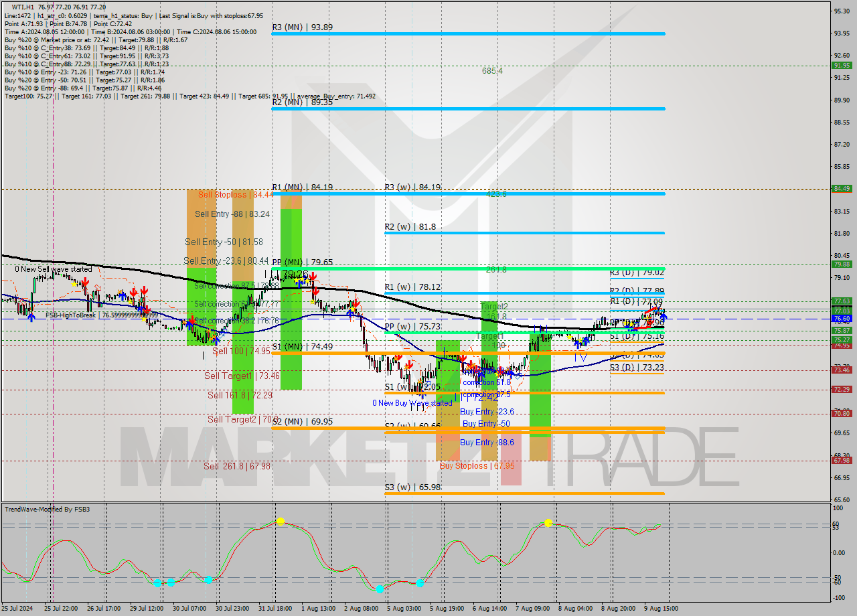Click the Buy Entry -88.6 label

coord(487,443)
